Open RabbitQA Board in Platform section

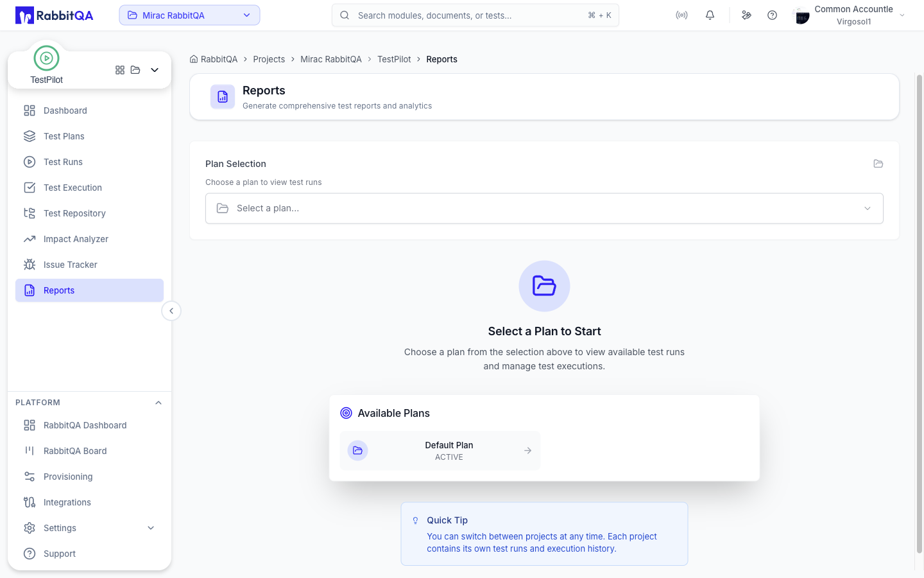point(89,451)
